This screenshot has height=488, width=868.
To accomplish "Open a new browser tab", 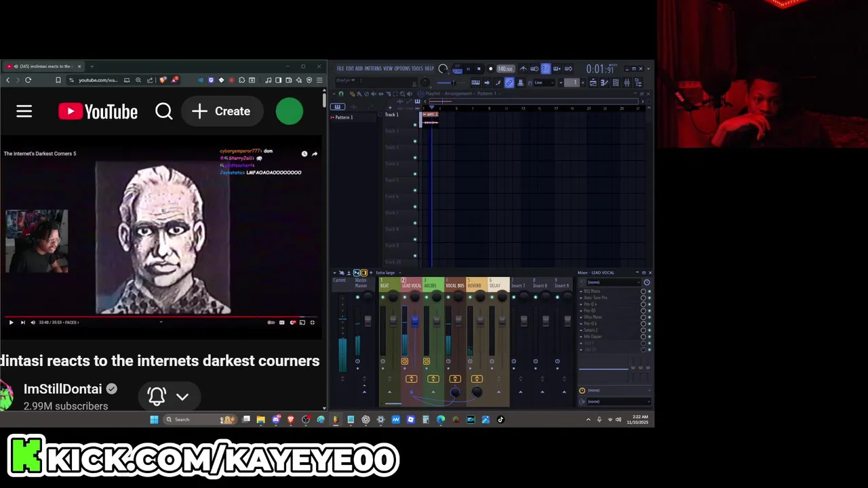I will pos(92,66).
